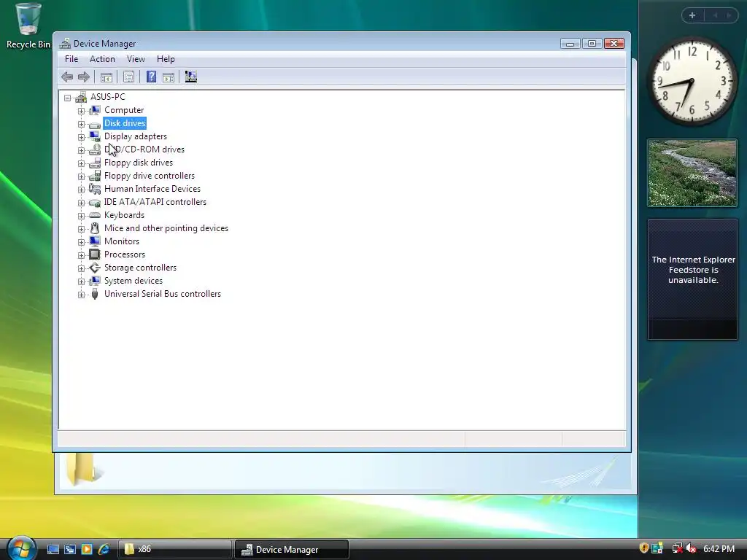The width and height of the screenshot is (747, 560).
Task: Expand the DVD/CD-ROM drives category
Action: [x=82, y=150]
